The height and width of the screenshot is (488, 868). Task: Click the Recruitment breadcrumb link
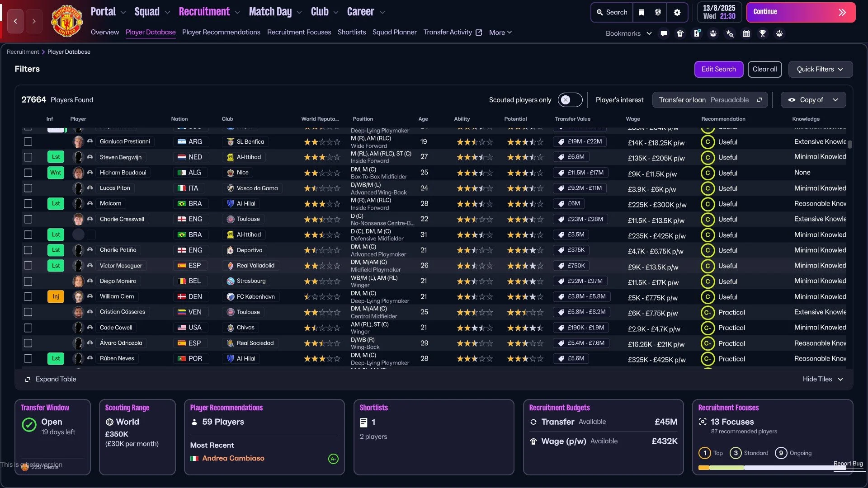click(23, 52)
